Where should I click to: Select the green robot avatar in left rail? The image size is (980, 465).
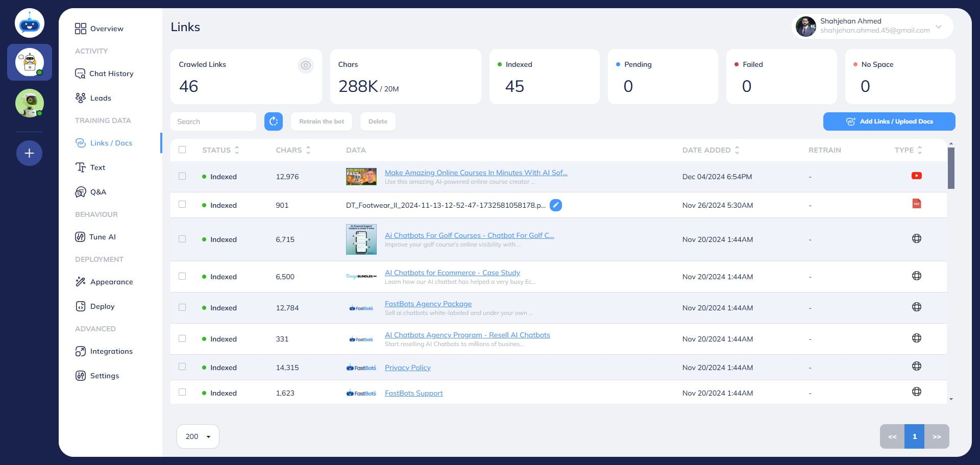click(x=30, y=103)
